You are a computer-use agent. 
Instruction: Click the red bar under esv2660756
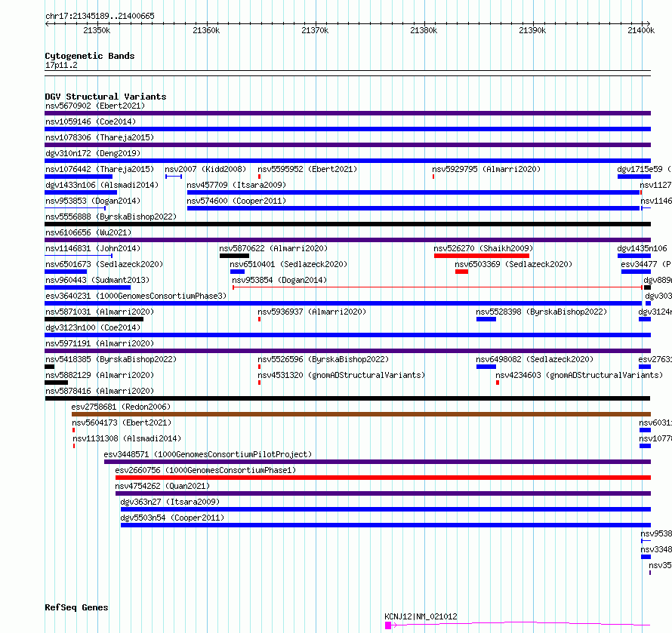(x=383, y=478)
